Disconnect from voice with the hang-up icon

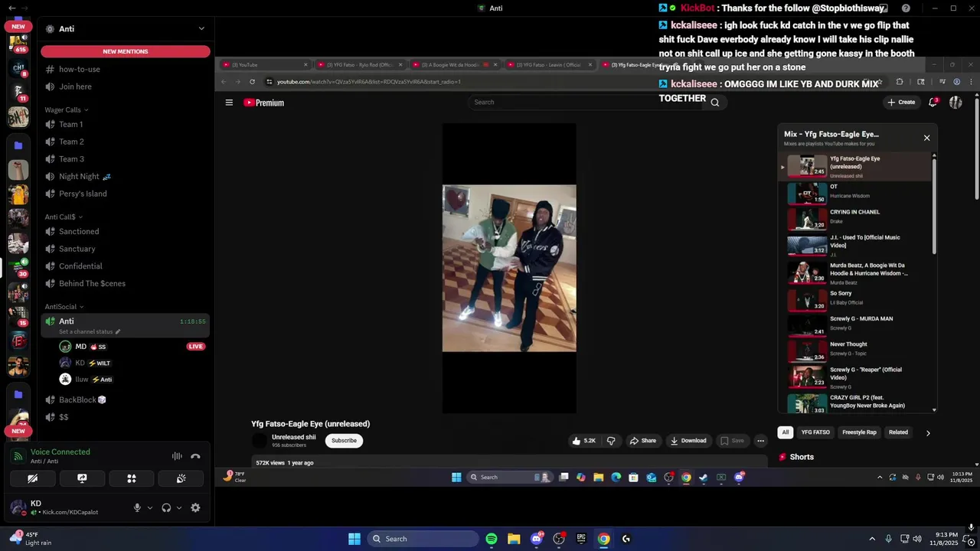click(x=195, y=456)
